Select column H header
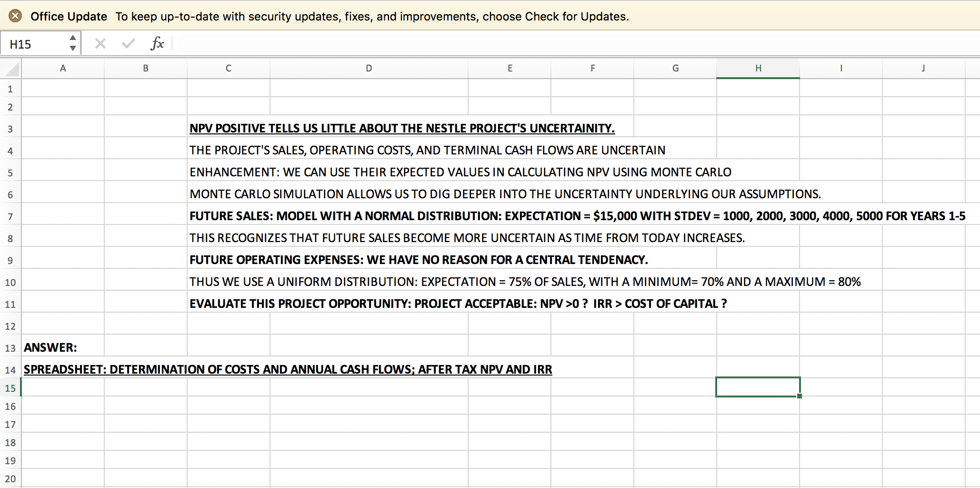 [758, 69]
